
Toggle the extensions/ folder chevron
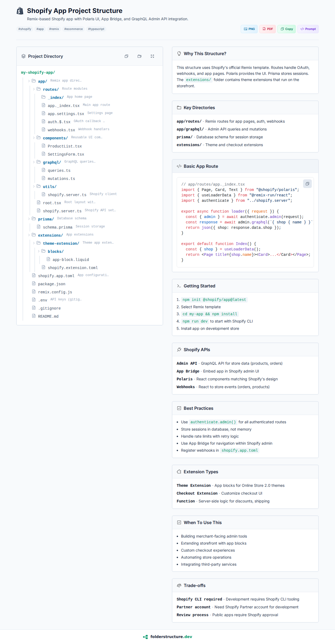pyautogui.click(x=29, y=235)
